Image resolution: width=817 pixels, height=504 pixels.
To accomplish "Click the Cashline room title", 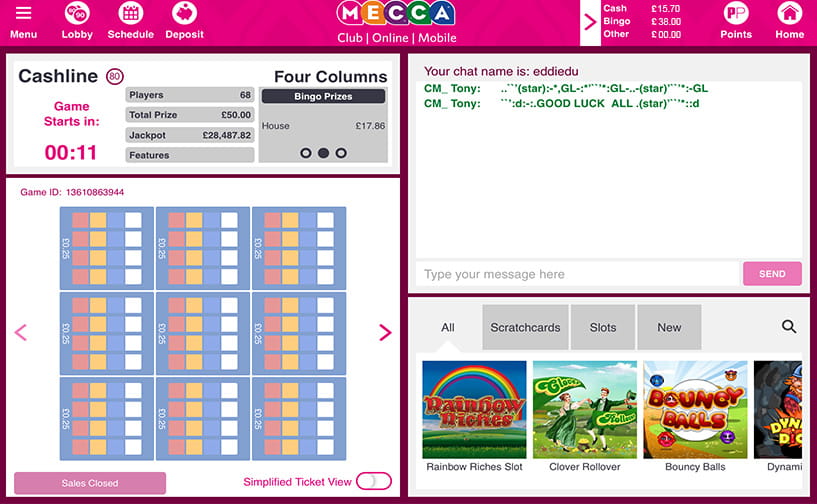I will [x=58, y=76].
